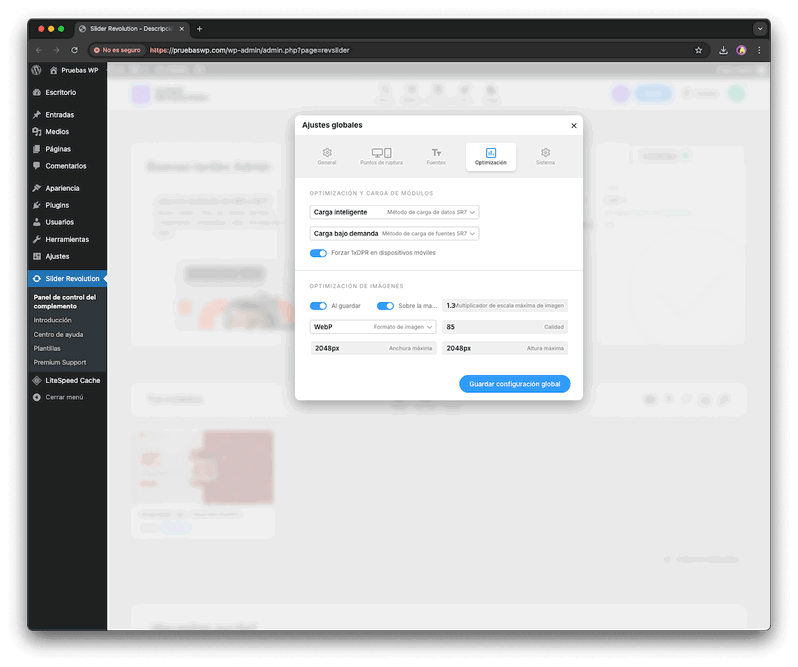
Task: Open Panel de control del complemento
Action: coord(65,302)
